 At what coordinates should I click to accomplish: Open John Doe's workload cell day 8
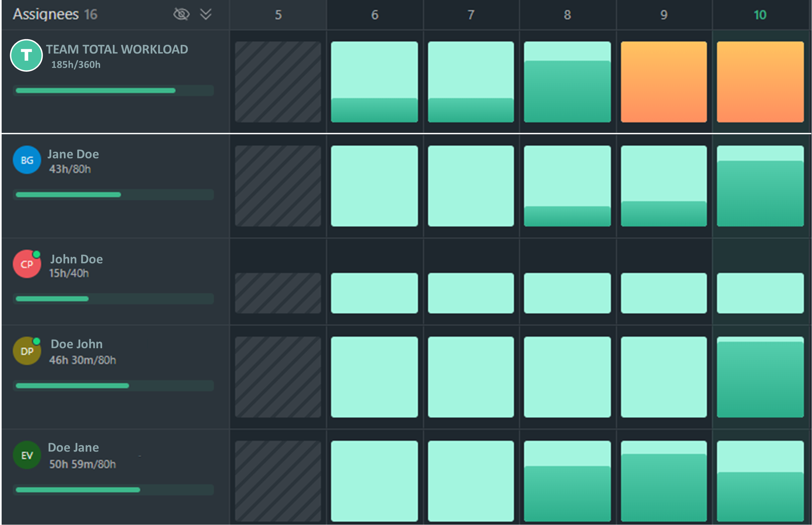point(567,293)
